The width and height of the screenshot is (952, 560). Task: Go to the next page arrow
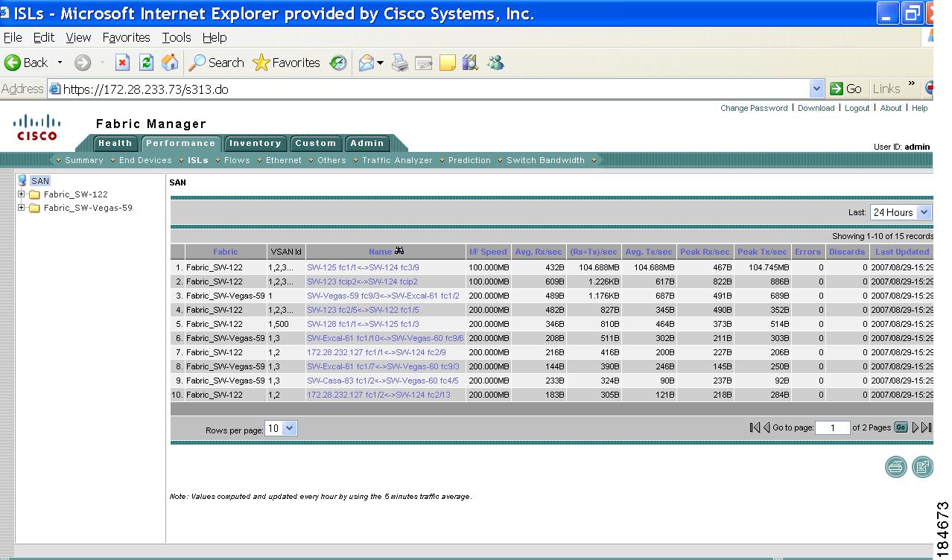click(x=915, y=427)
